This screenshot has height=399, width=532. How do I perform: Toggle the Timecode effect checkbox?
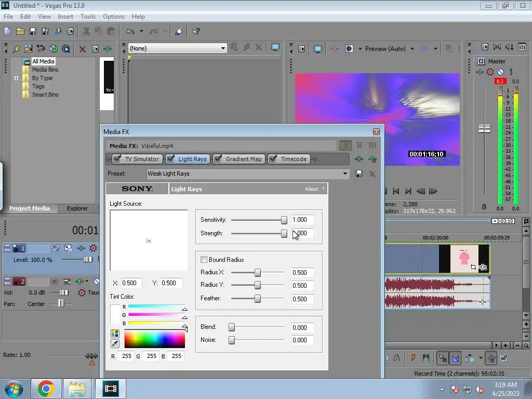click(273, 159)
